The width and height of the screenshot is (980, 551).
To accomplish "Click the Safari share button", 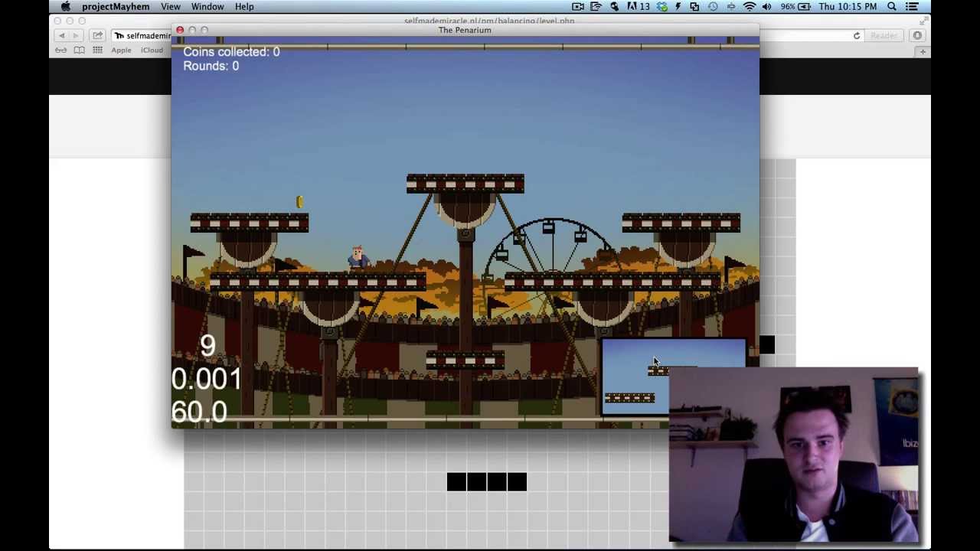I will pos(97,36).
